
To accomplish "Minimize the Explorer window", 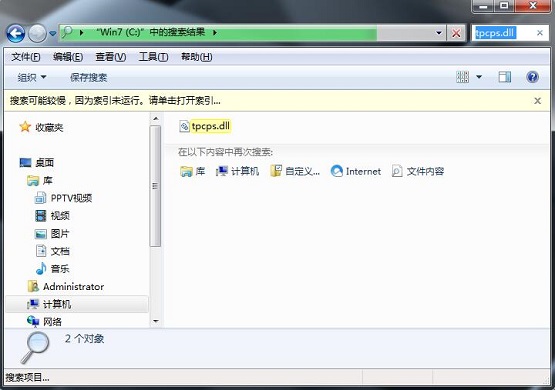I will [484, 6].
